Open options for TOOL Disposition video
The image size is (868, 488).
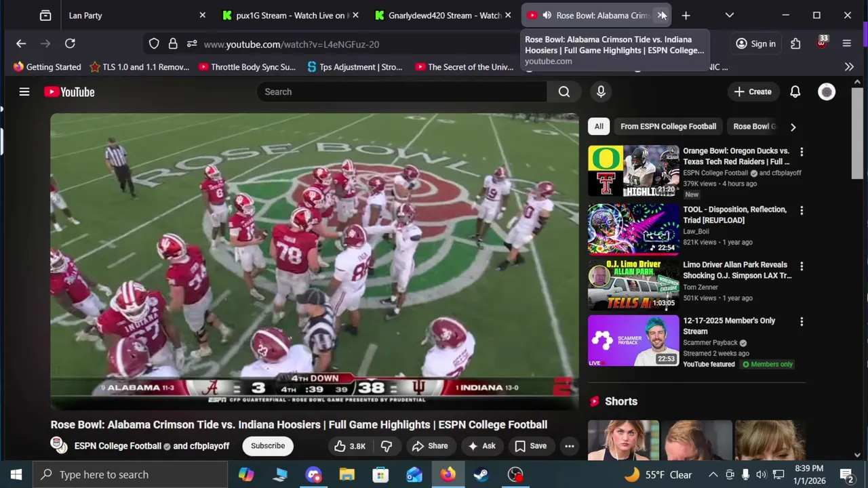tap(802, 210)
